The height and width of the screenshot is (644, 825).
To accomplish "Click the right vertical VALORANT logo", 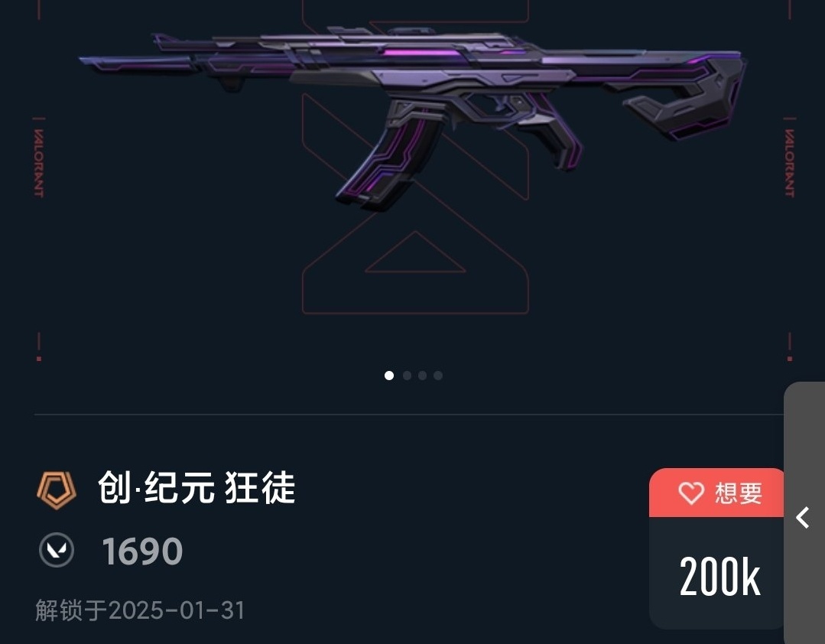I will 789,163.
